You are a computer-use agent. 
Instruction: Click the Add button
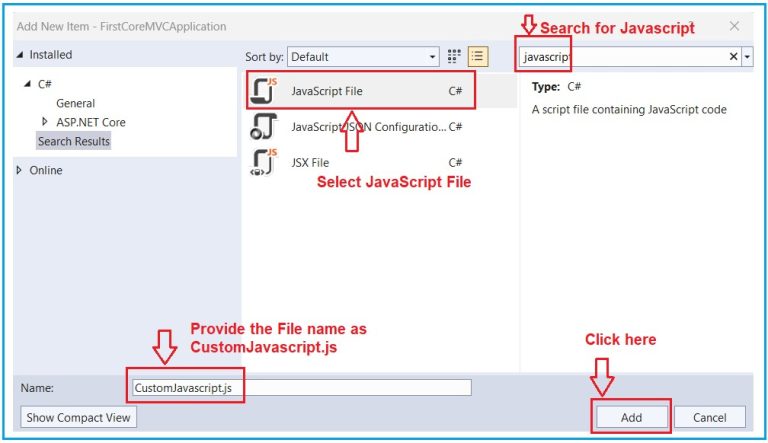631,417
